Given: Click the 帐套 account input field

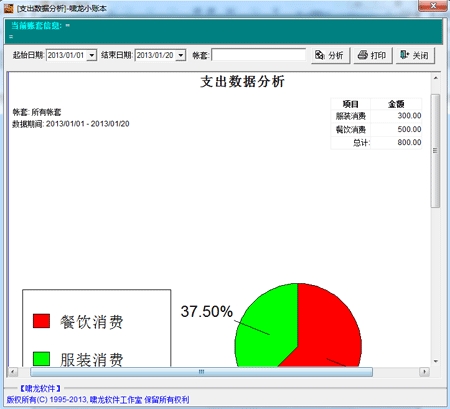Looking at the screenshot, I should pyautogui.click(x=258, y=55).
